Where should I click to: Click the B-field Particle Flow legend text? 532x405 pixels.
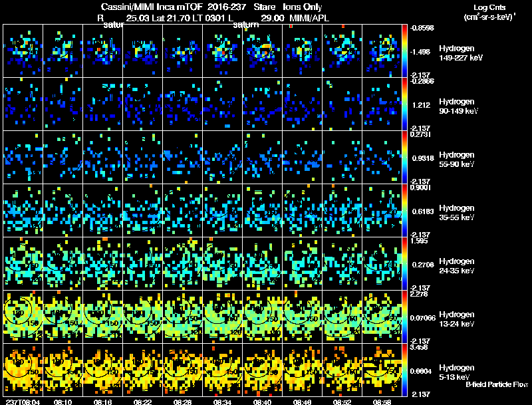tap(497, 384)
